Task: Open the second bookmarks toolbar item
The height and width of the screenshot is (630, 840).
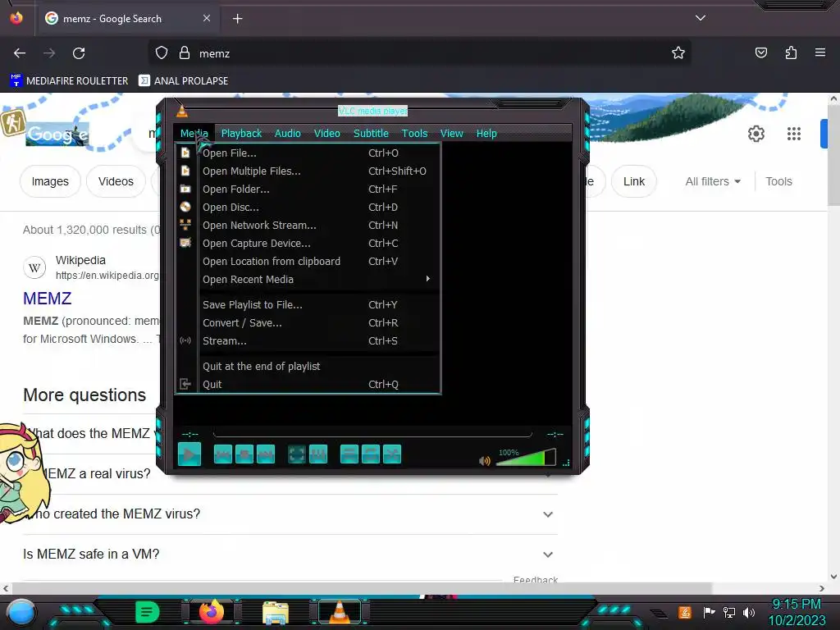Action: (x=184, y=81)
